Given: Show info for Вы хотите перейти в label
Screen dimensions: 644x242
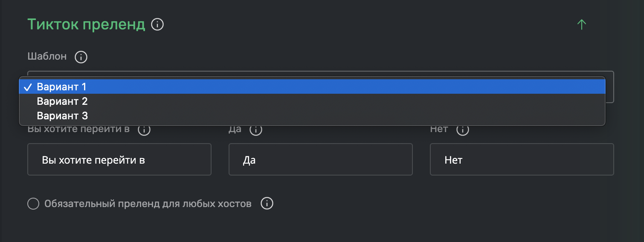Looking at the screenshot, I should click(x=144, y=130).
